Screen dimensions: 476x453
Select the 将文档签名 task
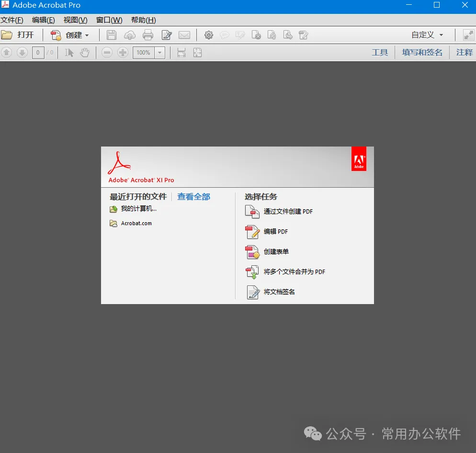(270, 292)
